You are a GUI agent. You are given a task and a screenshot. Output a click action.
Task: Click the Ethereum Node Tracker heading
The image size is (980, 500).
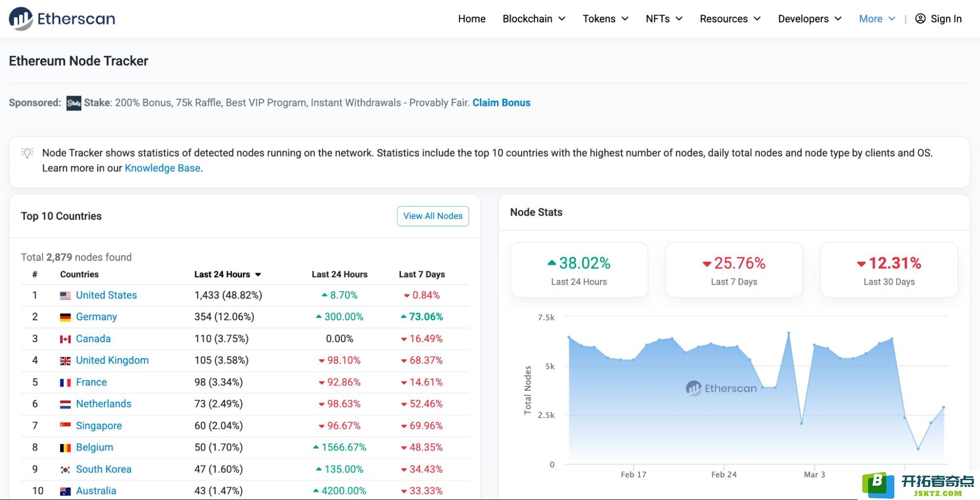(x=78, y=61)
